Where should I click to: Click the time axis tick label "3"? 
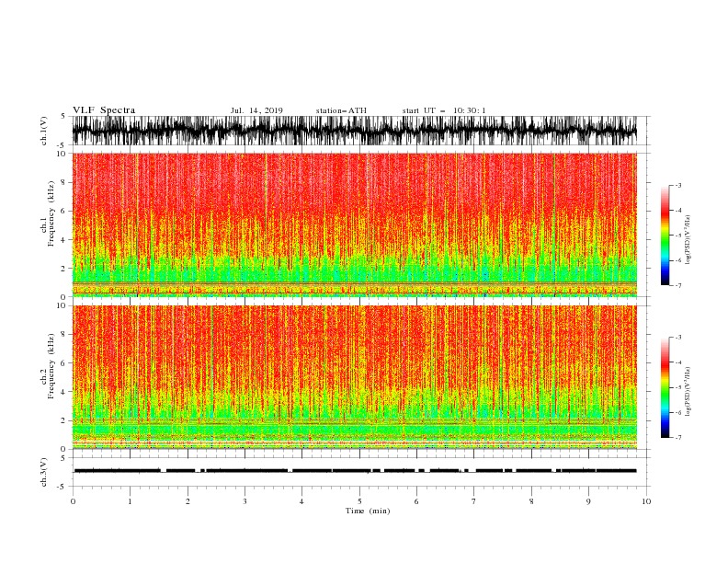point(245,501)
